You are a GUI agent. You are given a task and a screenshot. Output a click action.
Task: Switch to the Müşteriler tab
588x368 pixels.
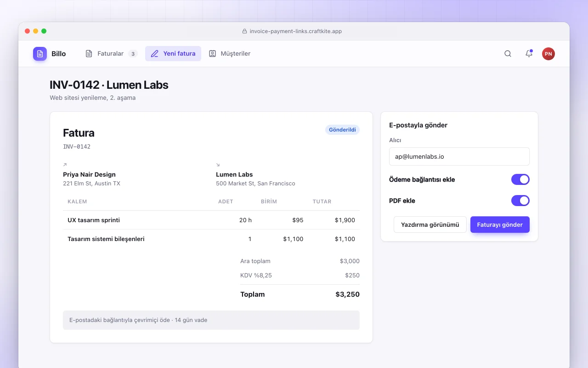click(230, 54)
